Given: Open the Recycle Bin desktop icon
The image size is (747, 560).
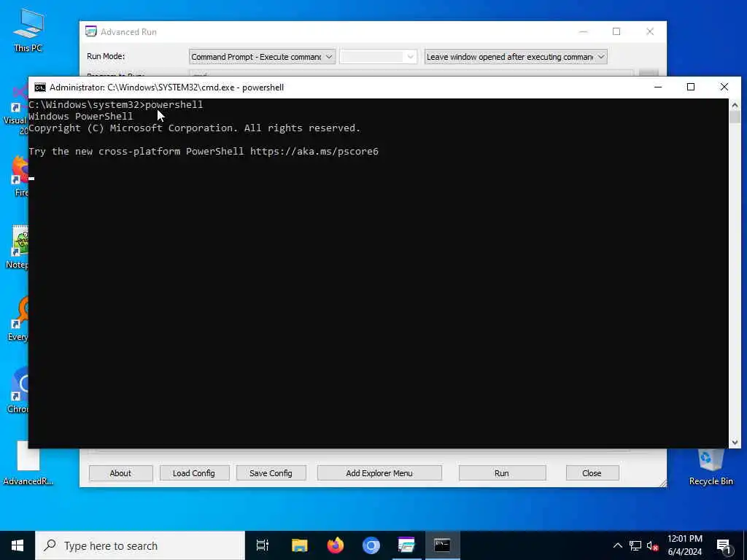Looking at the screenshot, I should pos(711,467).
